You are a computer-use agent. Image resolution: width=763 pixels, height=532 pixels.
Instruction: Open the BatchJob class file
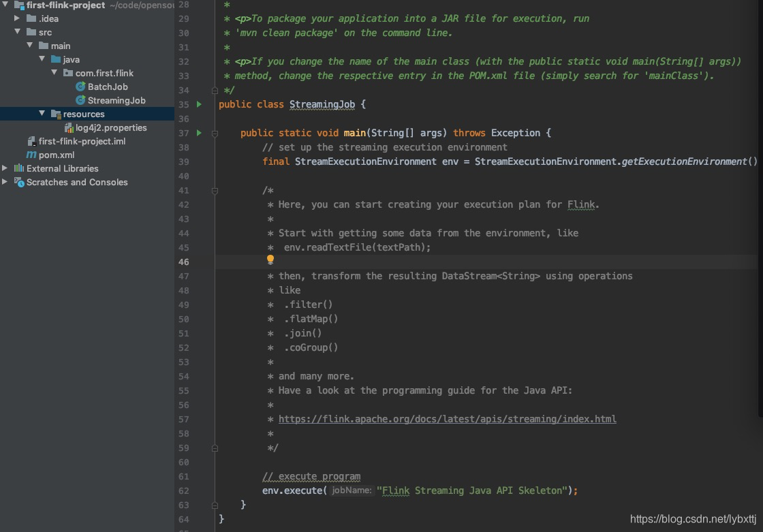[108, 87]
